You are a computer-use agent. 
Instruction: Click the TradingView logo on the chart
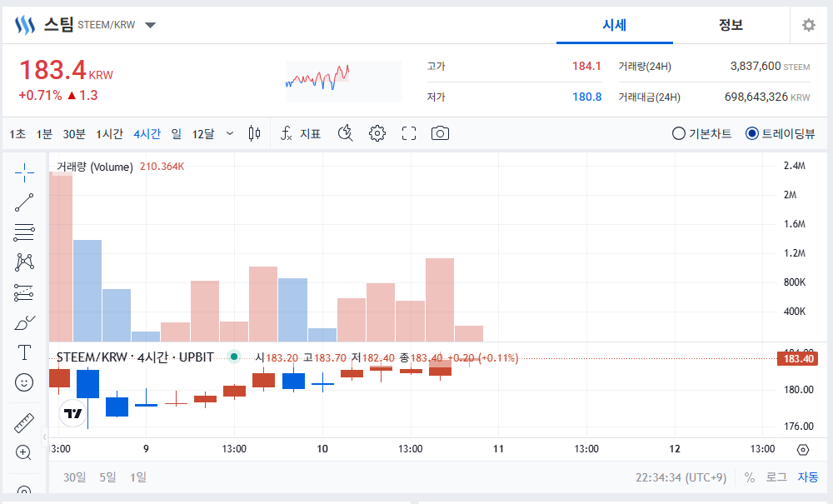tap(72, 413)
